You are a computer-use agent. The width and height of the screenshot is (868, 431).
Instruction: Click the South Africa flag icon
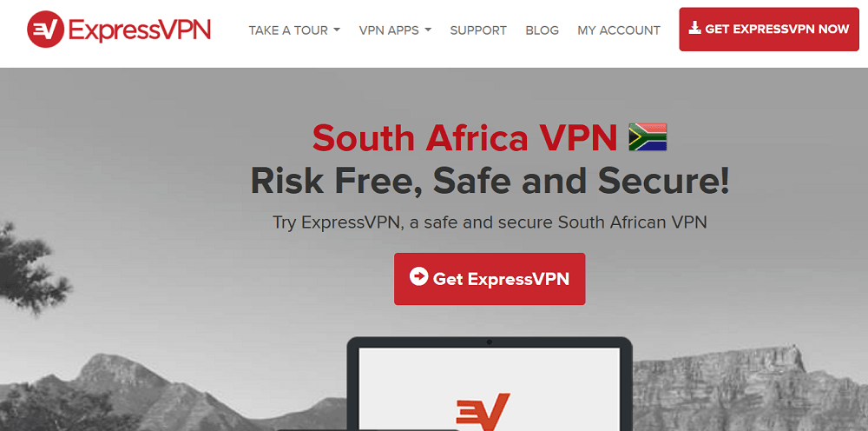pyautogui.click(x=648, y=136)
